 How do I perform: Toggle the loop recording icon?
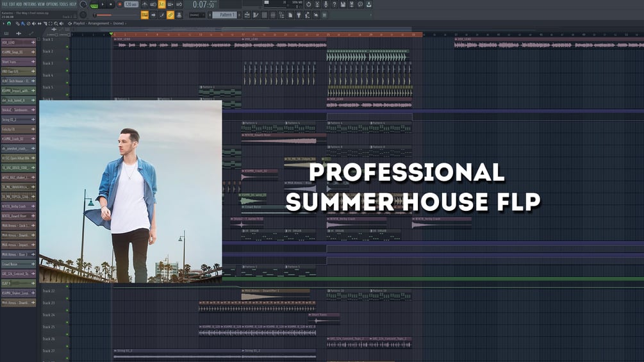click(179, 4)
